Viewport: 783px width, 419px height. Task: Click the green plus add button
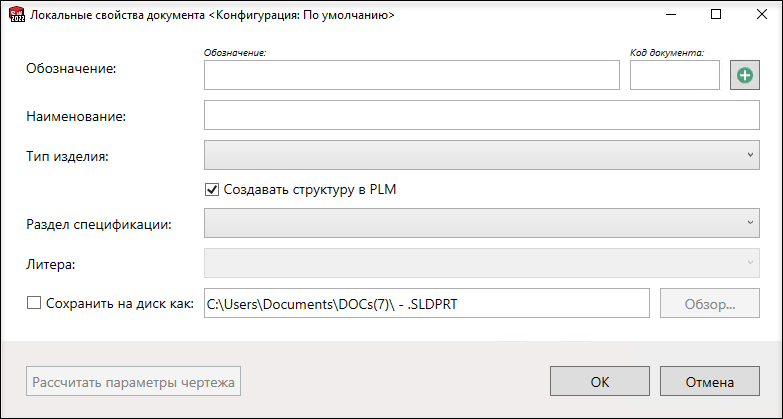745,75
